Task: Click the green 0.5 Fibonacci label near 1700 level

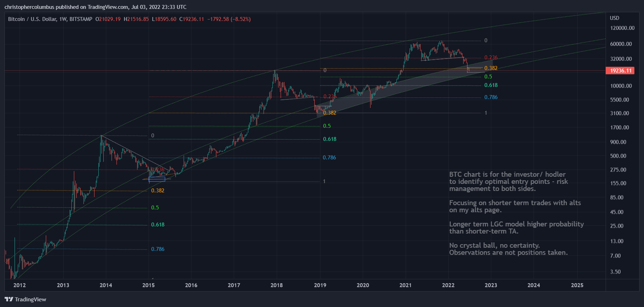Action: point(327,126)
